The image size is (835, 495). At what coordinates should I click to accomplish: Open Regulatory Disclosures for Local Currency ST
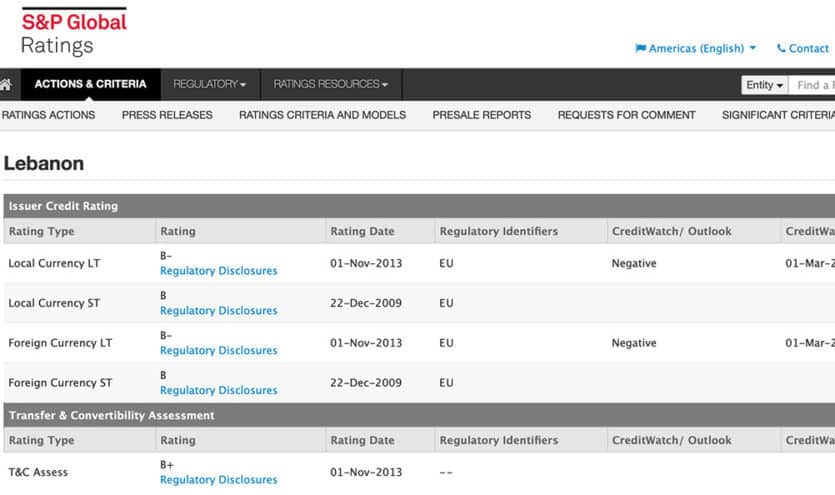[x=218, y=311]
